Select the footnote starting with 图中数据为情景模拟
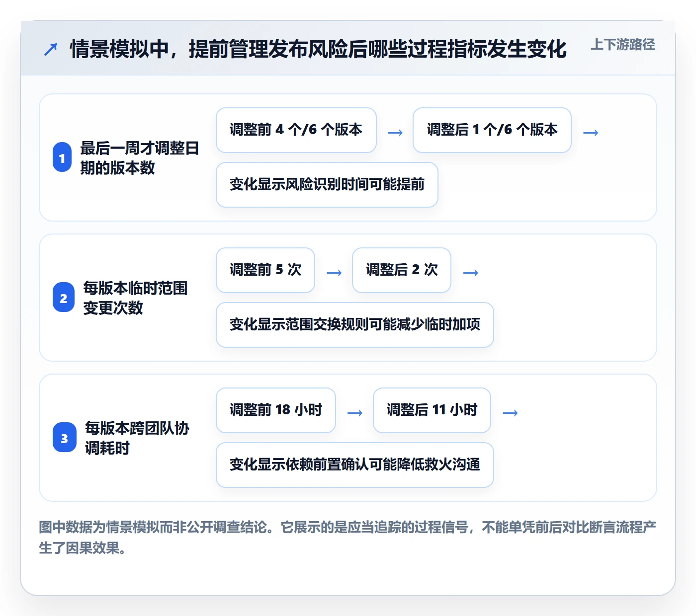This screenshot has height=616, width=696. pos(348,538)
